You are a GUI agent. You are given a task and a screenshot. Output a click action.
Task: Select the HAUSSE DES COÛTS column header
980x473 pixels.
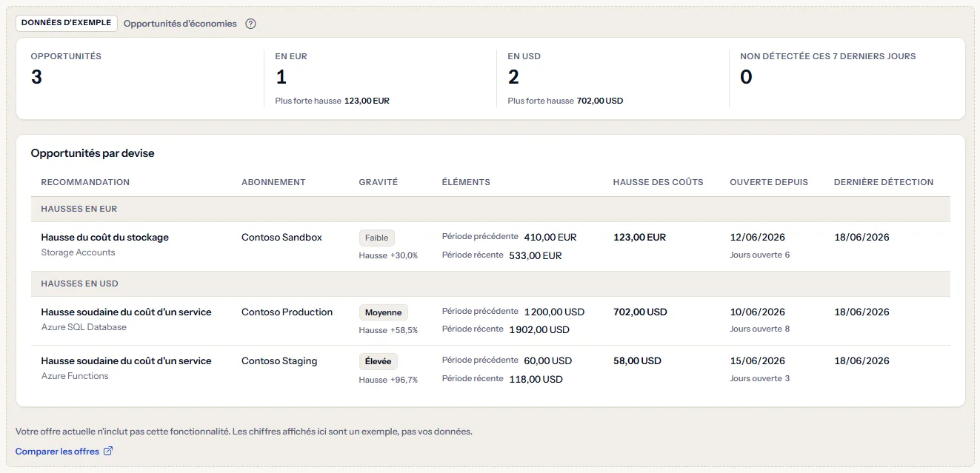tap(659, 182)
